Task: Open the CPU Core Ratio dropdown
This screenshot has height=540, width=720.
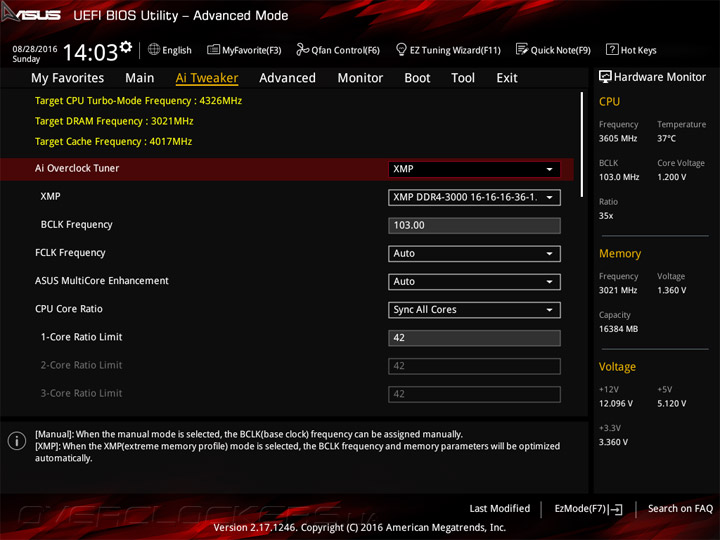Action: click(474, 310)
